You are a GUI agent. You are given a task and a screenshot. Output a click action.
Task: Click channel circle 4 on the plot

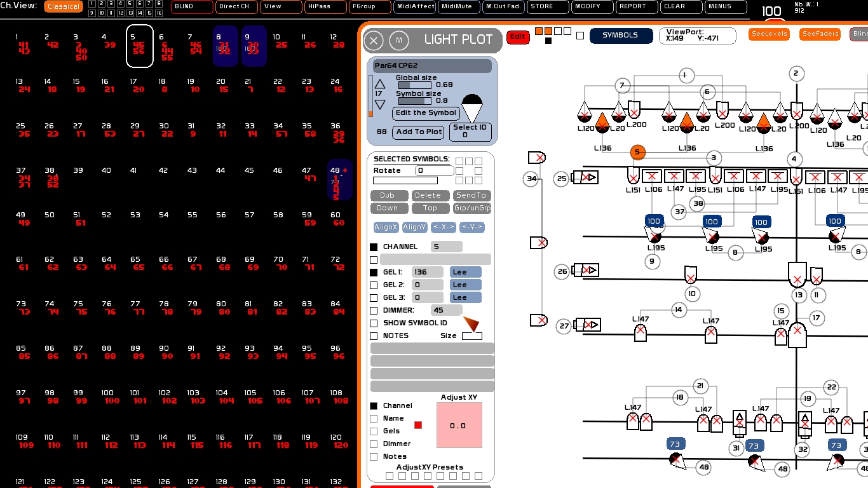(794, 159)
